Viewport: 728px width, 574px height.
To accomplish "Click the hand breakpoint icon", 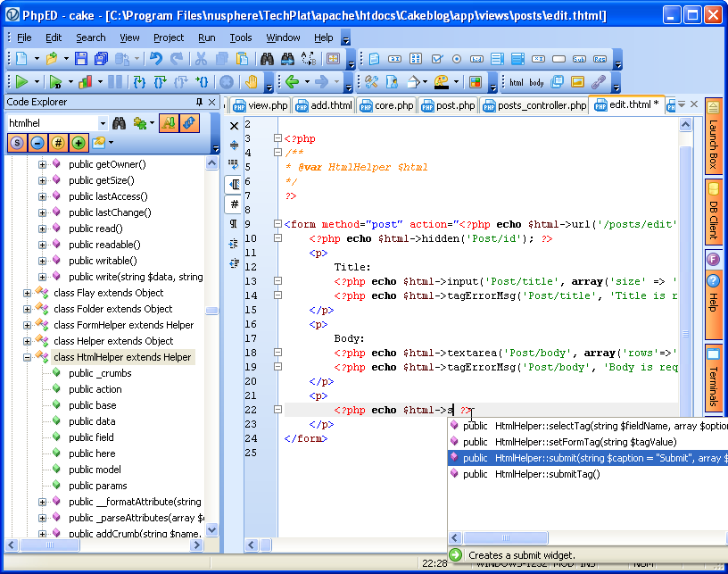I will [x=252, y=82].
